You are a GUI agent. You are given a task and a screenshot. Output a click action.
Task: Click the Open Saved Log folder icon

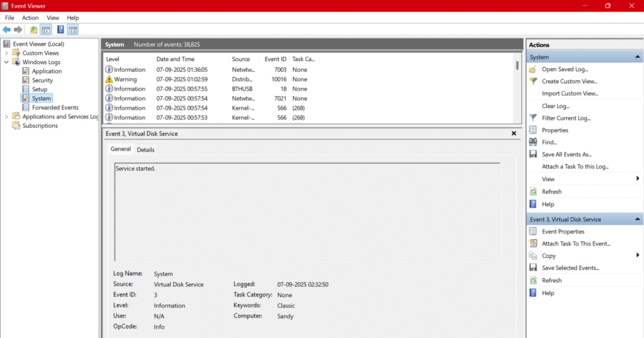coord(533,69)
